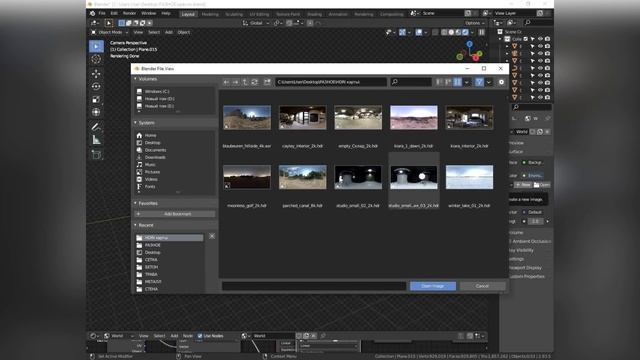Screen dimensions: 640x360
Task: Go forward to next folder in File View
Action: [236, 82]
